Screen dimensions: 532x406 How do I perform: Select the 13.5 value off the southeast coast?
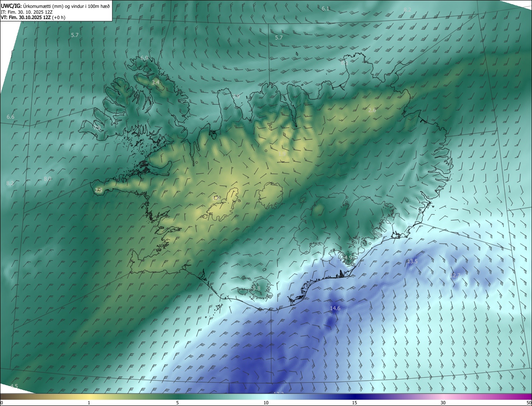(412, 261)
